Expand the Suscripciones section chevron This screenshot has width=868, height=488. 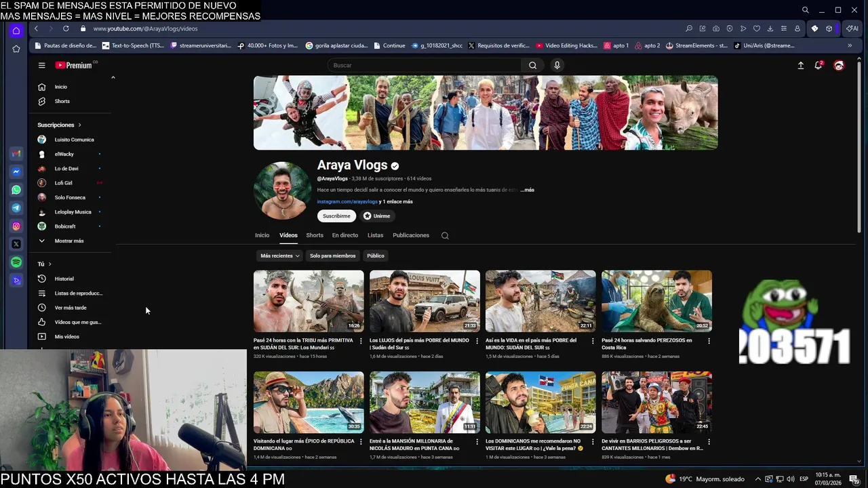point(79,125)
